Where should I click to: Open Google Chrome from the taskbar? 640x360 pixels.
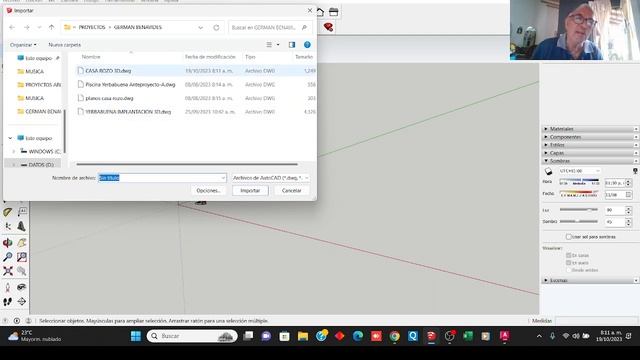tap(394, 336)
